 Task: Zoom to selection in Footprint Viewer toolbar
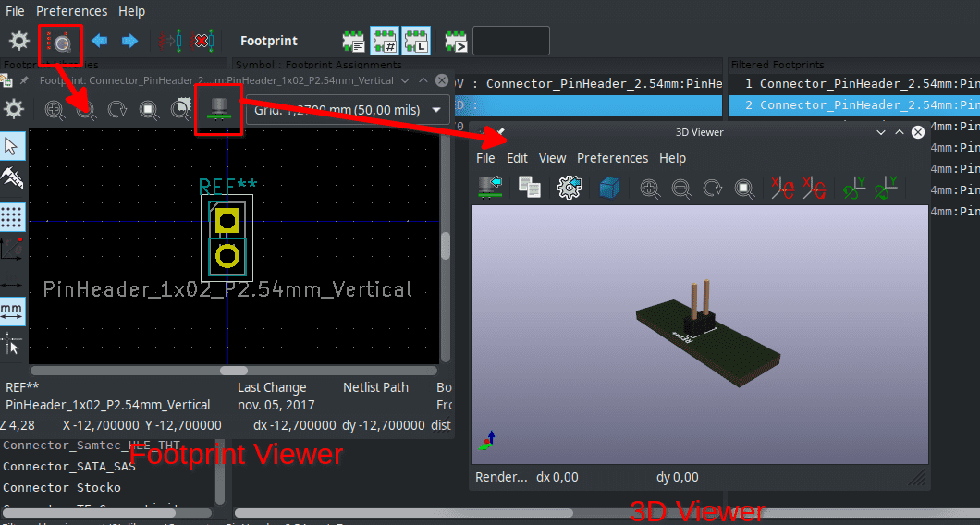(180, 109)
